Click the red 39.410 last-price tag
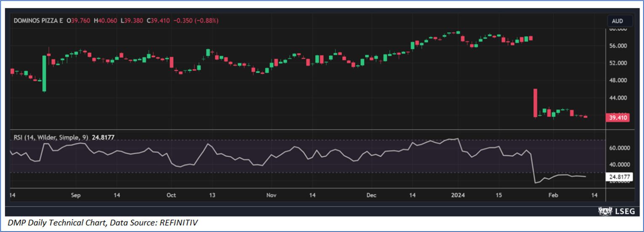This screenshot has height=232, width=644. (x=617, y=117)
